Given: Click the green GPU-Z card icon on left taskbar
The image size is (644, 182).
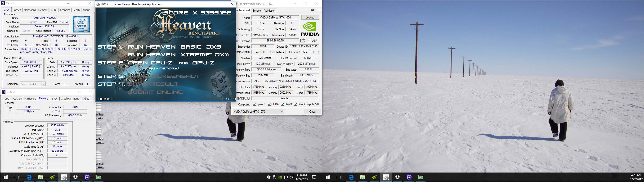Looking at the screenshot, I should pyautogui.click(x=99, y=177).
